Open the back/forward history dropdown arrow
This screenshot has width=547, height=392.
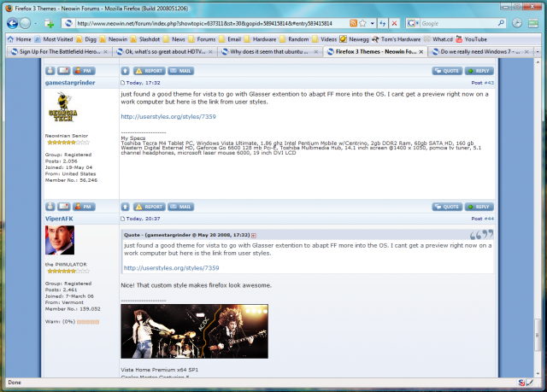click(35, 24)
